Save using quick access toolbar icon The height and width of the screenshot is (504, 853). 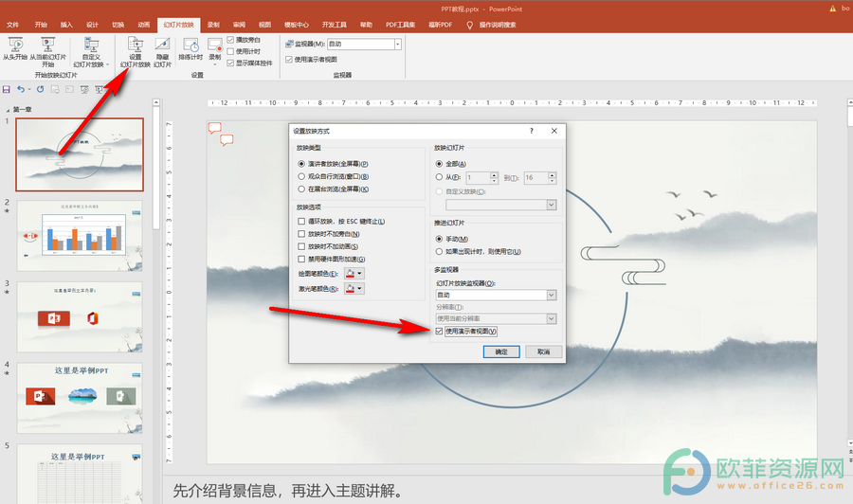pos(7,89)
